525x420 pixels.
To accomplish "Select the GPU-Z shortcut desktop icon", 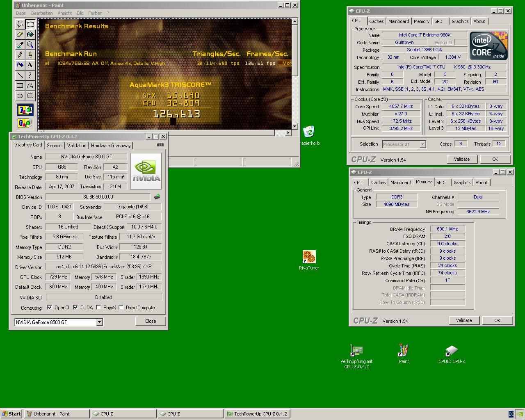I will (x=356, y=356).
